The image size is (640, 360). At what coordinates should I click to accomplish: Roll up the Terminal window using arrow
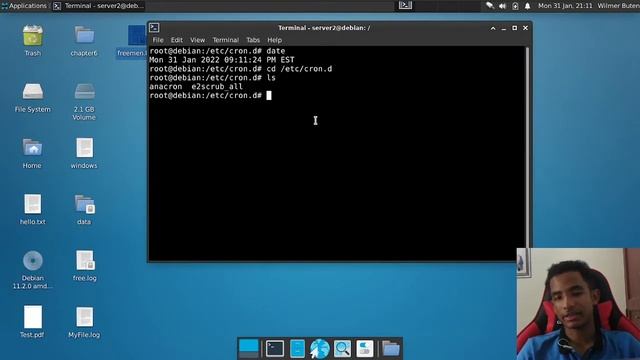(x=493, y=28)
